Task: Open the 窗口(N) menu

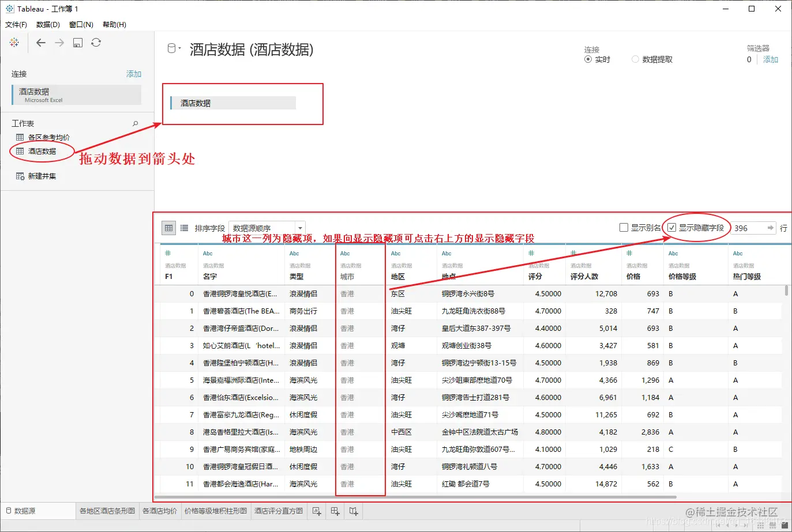Action: pyautogui.click(x=81, y=24)
